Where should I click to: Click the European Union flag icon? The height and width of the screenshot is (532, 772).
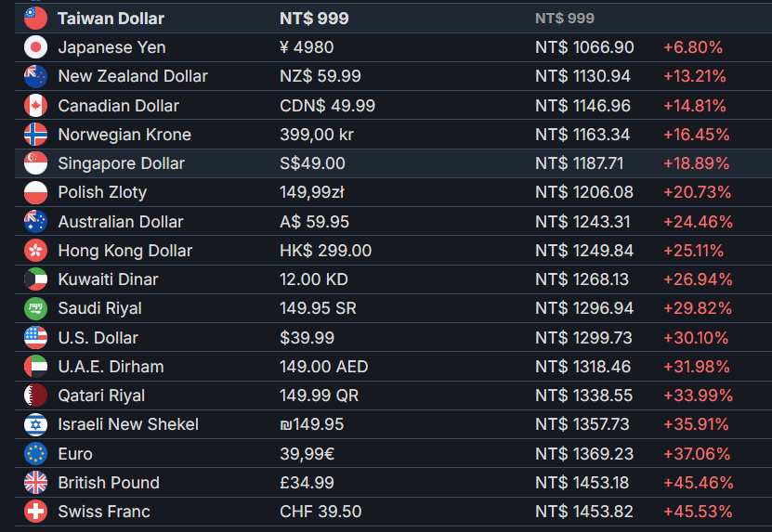coord(35,454)
